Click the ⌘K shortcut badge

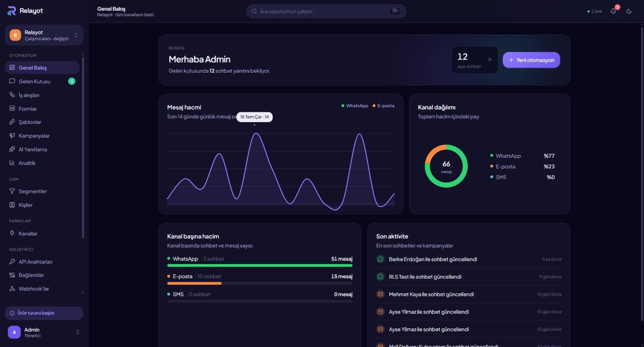395,11
